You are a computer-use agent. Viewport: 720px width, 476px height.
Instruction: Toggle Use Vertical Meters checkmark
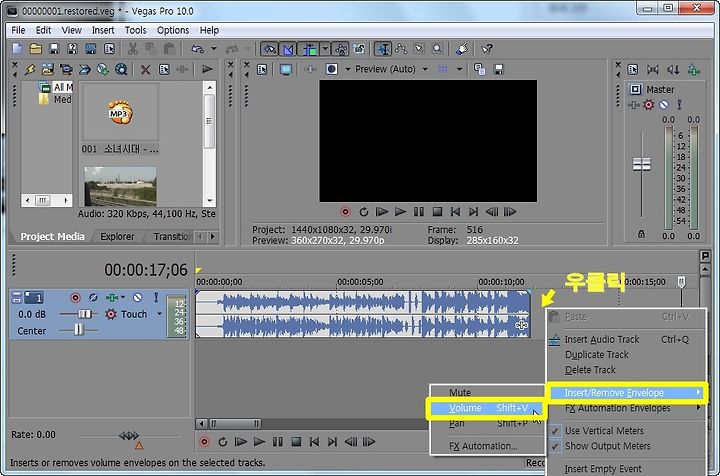(x=555, y=431)
